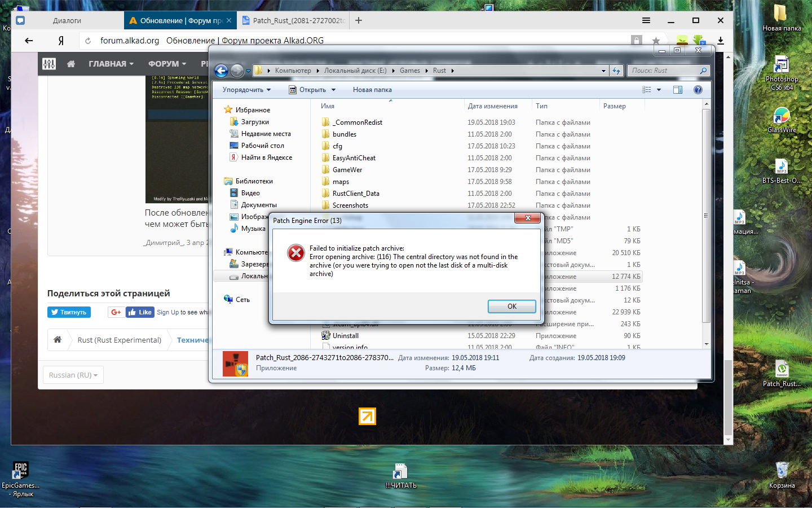Screen dimensions: 812x508
Task: Open Загрузки in the favorites sidebar
Action: 255,122
